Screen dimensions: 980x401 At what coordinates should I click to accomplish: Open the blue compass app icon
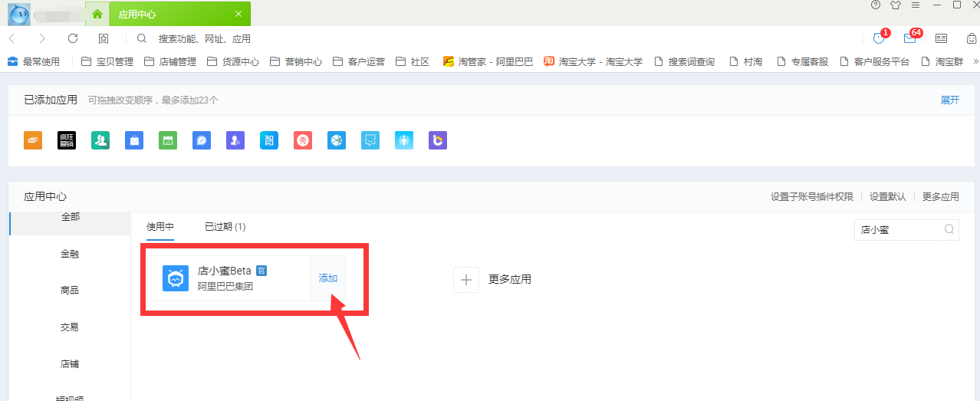pyautogui.click(x=202, y=140)
